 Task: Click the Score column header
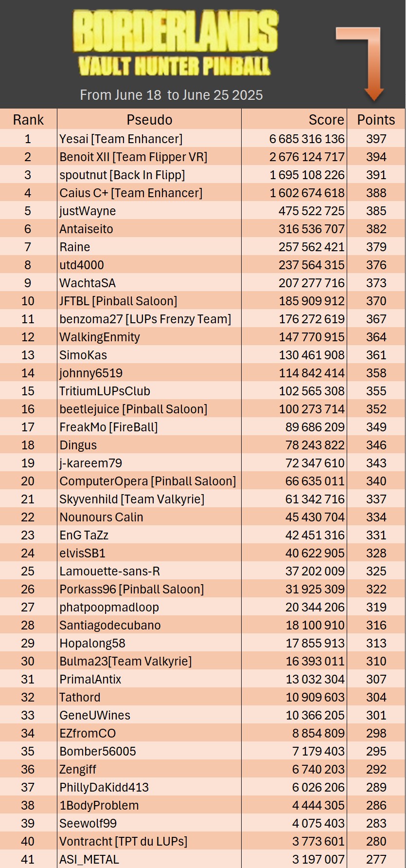pyautogui.click(x=326, y=120)
